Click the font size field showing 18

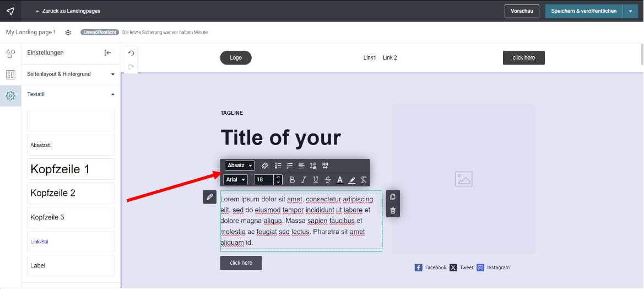(x=264, y=180)
